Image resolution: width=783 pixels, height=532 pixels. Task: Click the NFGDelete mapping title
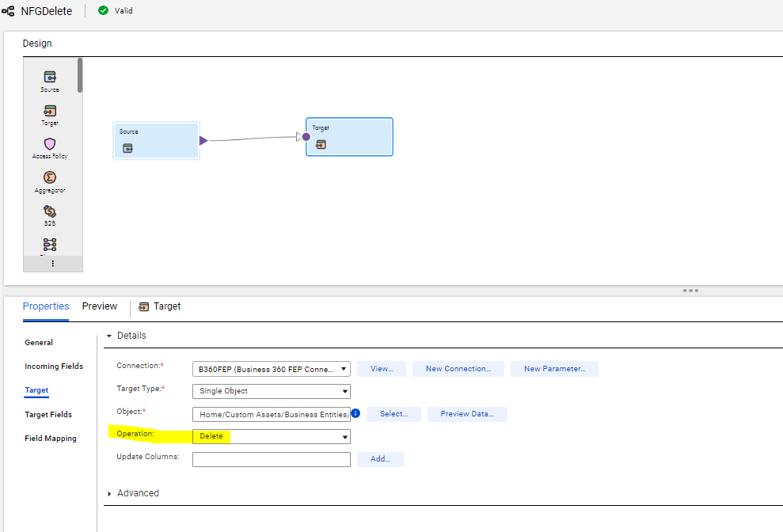[47, 11]
